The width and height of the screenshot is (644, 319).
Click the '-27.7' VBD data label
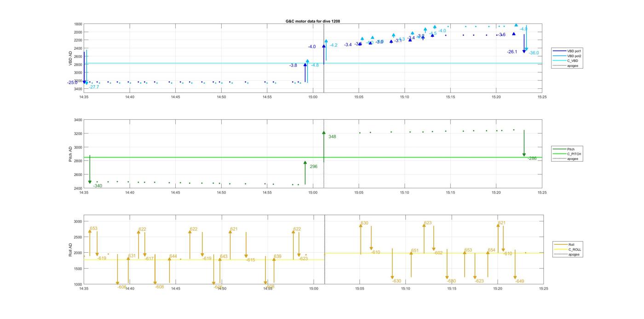[94, 87]
